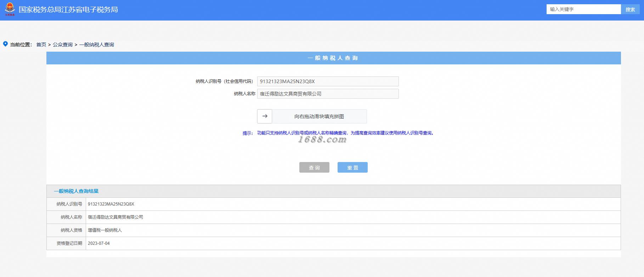
Task: Click the 一般纳税人查询 blue panel title bar
Action: point(333,58)
